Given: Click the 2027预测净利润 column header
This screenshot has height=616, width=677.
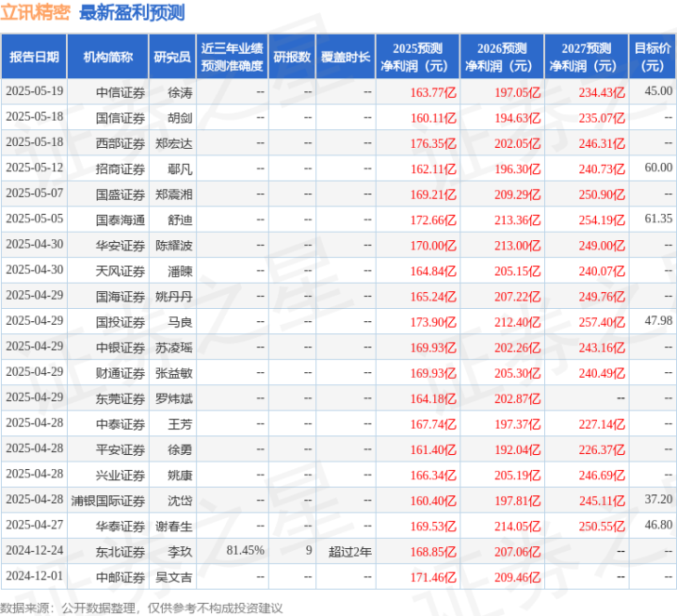Looking at the screenshot, I should 587,57.
